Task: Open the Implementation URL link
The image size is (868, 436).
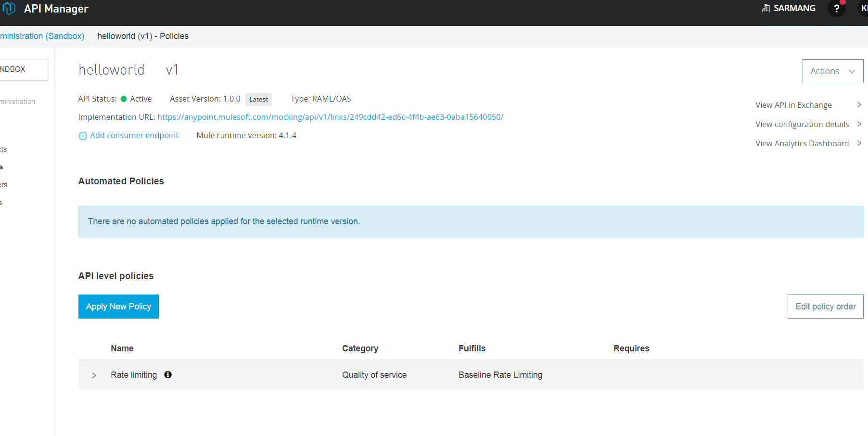Action: click(330, 117)
